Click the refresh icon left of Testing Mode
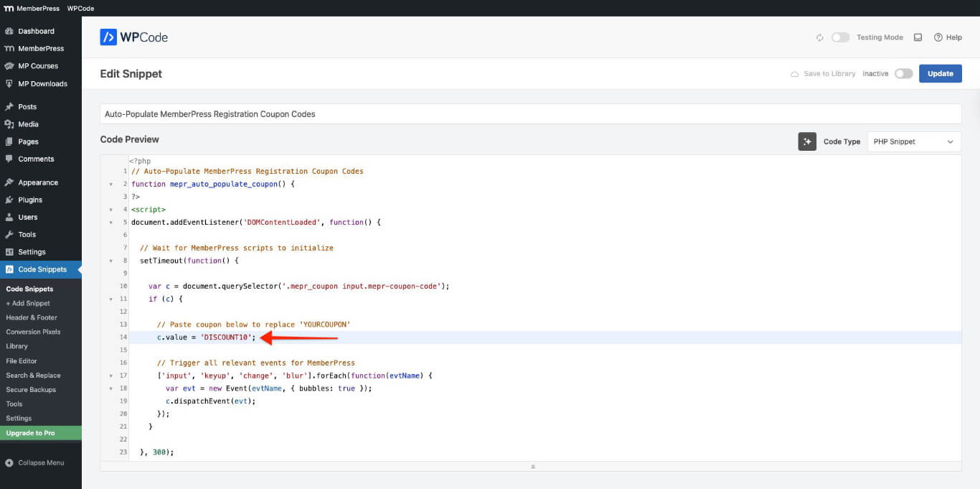Image resolution: width=980 pixels, height=489 pixels. [x=819, y=37]
